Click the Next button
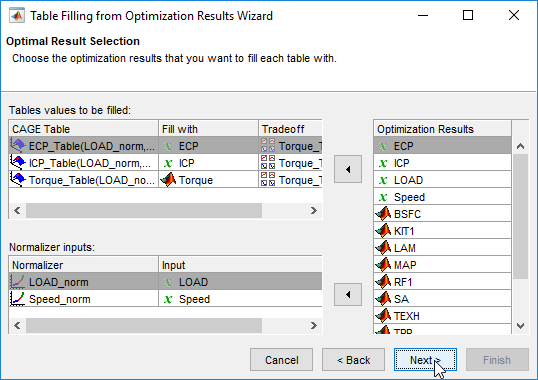 coord(425,360)
